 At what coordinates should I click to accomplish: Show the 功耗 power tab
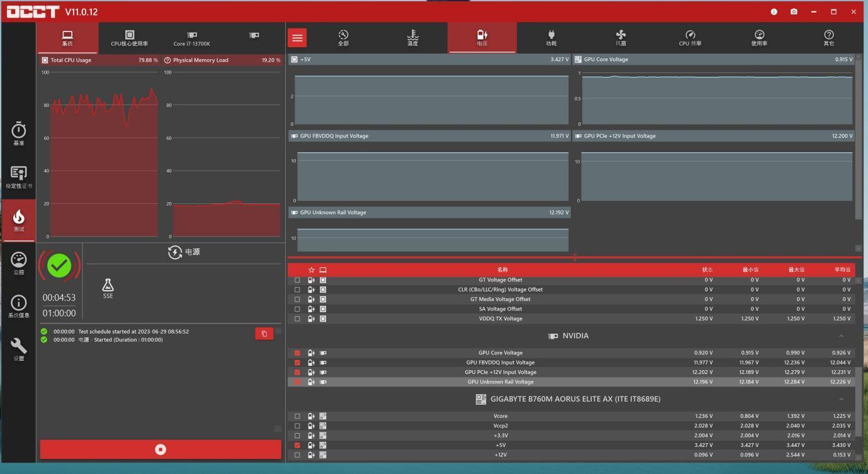pos(551,38)
